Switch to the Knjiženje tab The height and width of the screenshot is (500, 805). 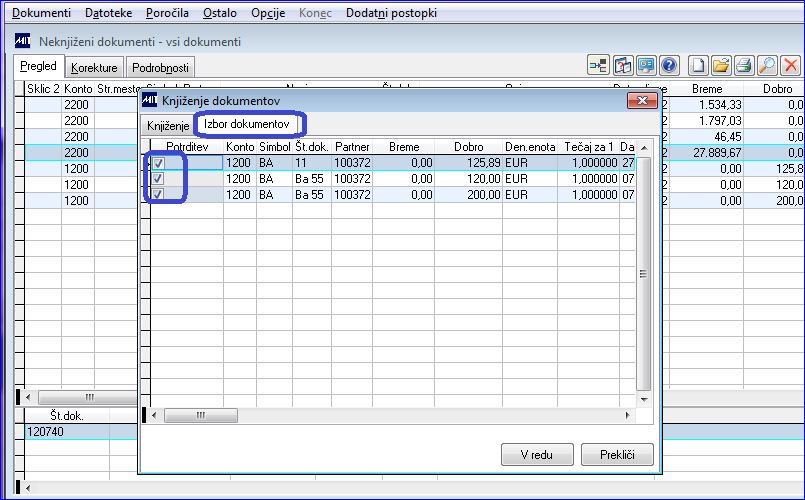click(168, 126)
